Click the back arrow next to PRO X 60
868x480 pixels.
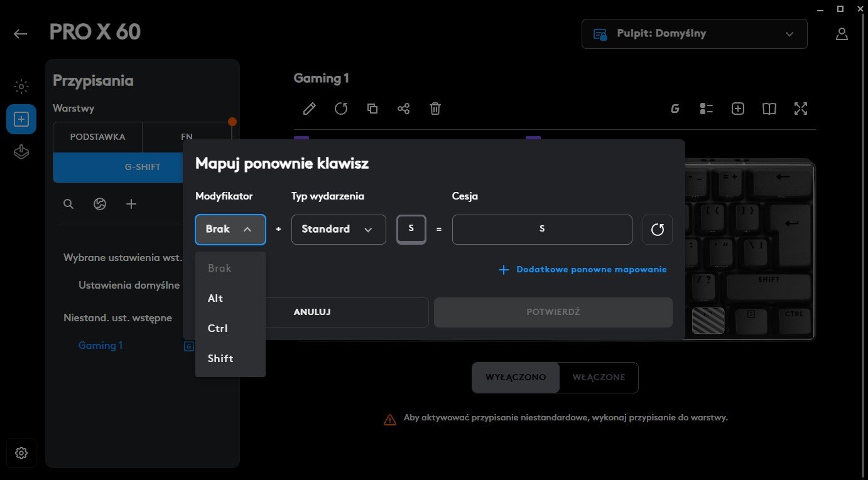point(21,34)
